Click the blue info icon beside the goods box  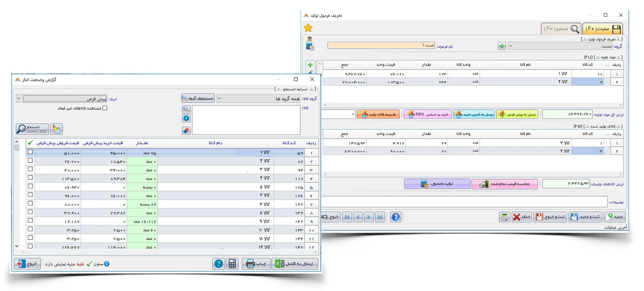[186, 118]
